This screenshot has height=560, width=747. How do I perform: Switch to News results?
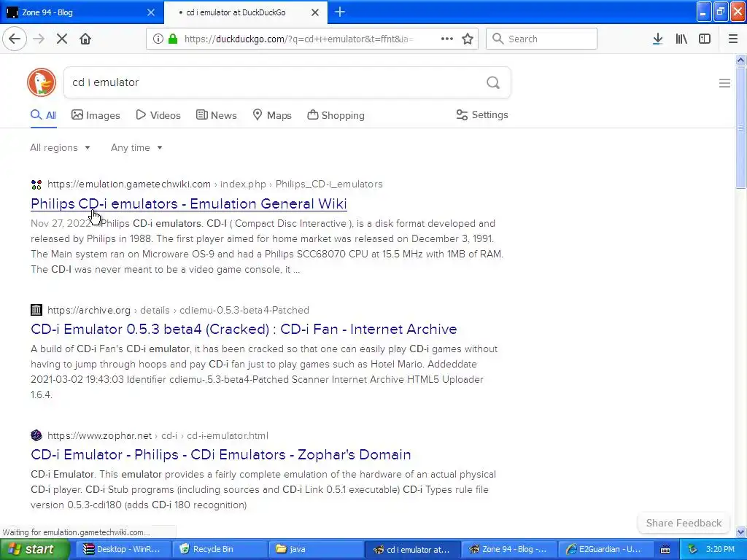tap(217, 115)
